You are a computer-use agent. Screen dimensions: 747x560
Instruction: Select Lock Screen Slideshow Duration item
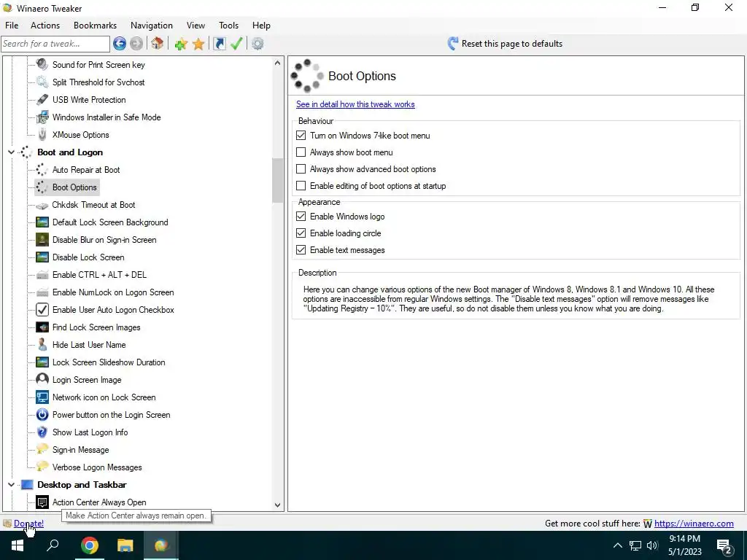109,362
